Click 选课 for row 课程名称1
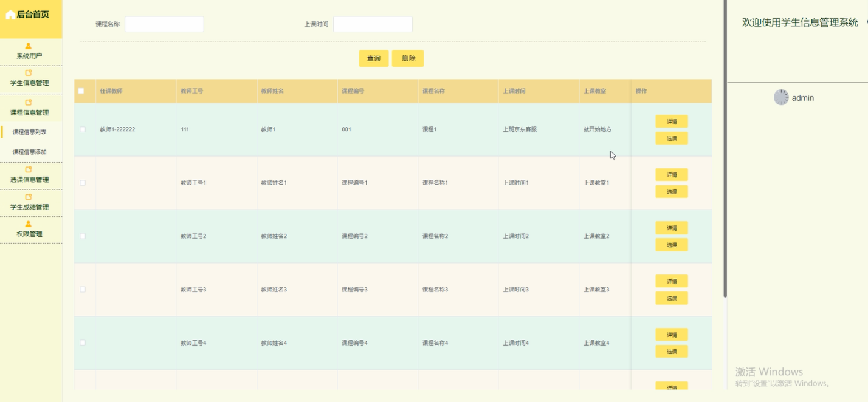The height and width of the screenshot is (402, 868). tap(672, 192)
